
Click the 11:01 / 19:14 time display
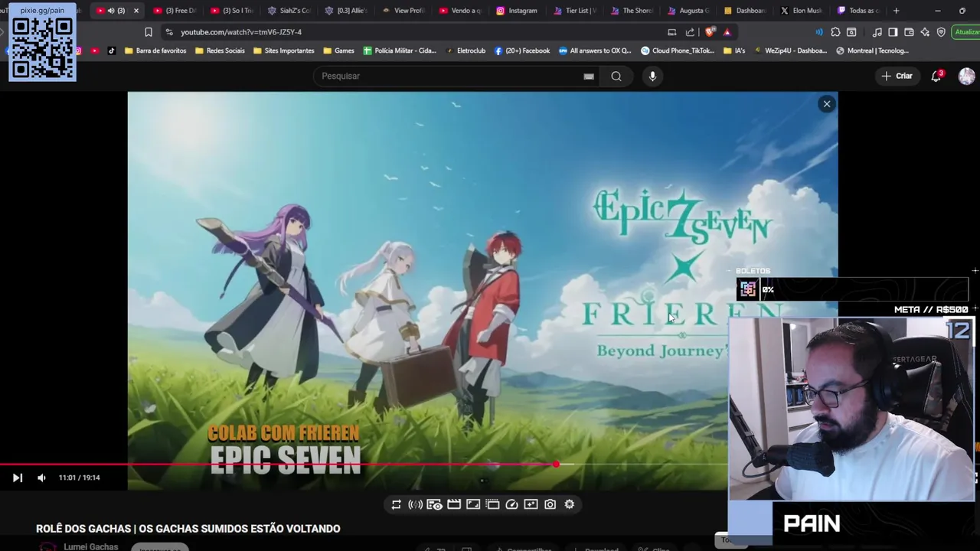(80, 478)
